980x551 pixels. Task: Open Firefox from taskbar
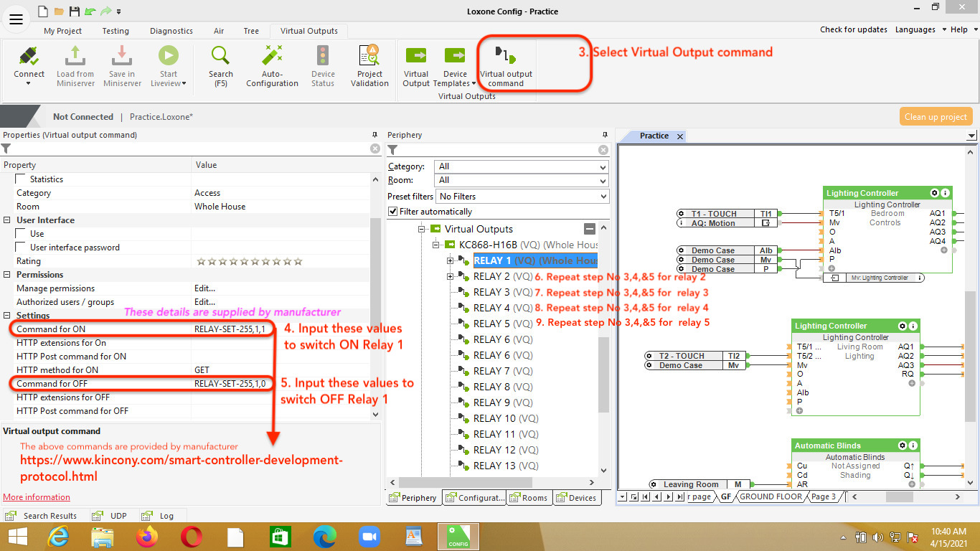click(x=146, y=537)
